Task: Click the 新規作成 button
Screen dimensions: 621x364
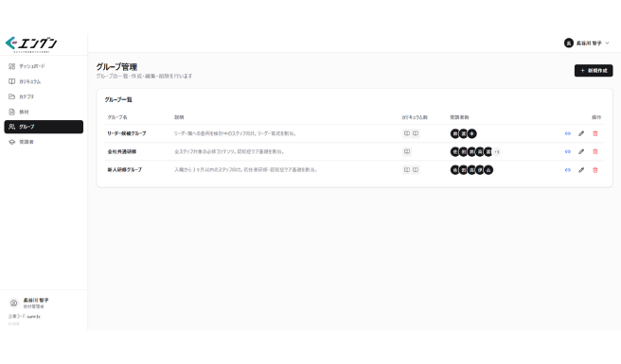Action: point(594,70)
